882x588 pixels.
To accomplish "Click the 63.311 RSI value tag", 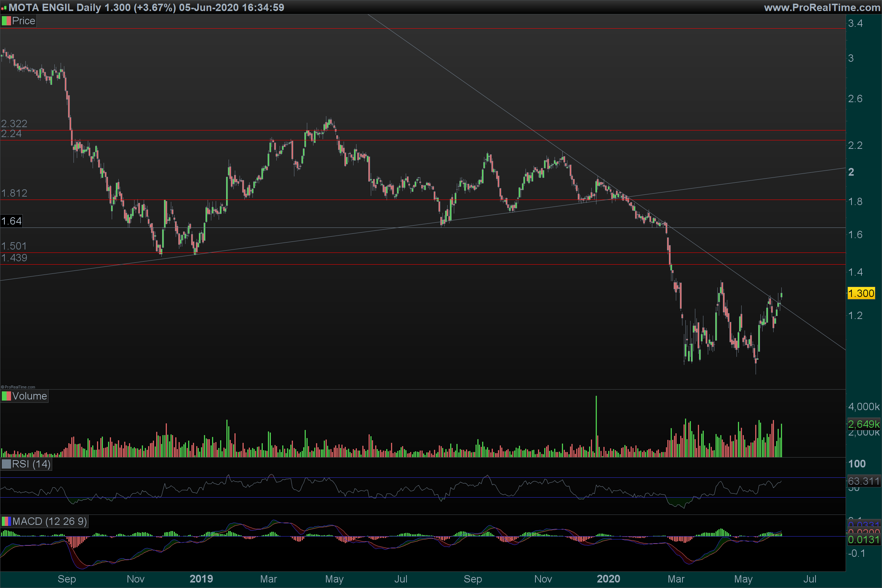I will click(x=863, y=481).
